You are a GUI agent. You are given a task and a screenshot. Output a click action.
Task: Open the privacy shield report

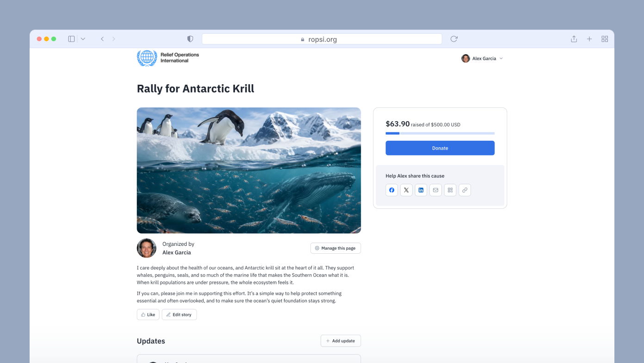(190, 39)
